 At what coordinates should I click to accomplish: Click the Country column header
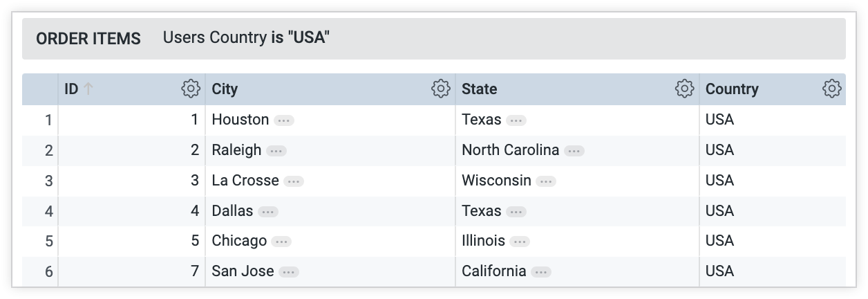(732, 89)
